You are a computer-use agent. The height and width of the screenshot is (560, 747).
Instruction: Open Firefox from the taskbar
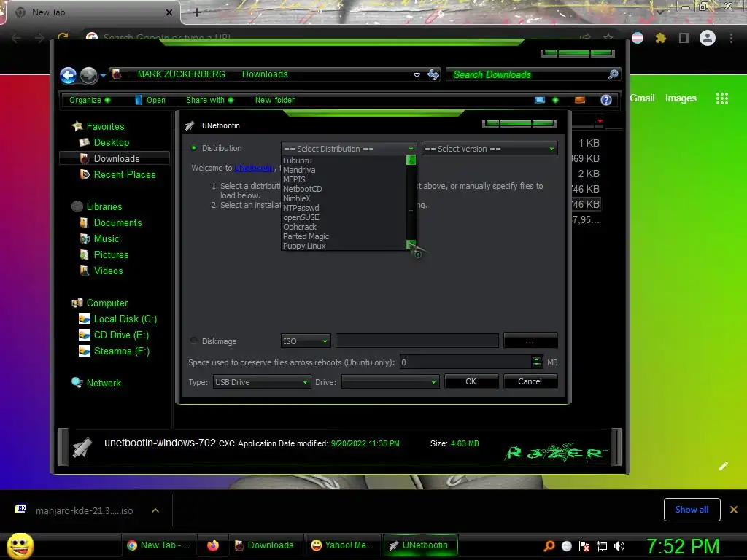click(213, 545)
